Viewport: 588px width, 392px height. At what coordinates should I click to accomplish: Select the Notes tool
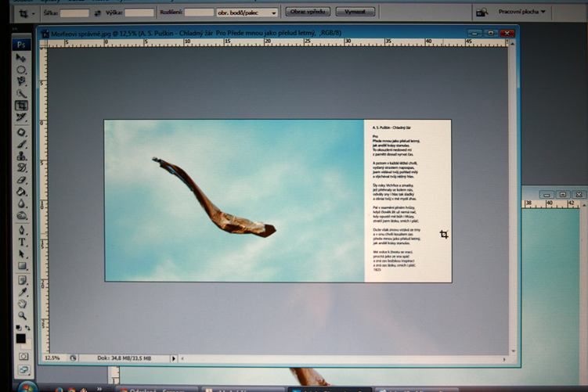coord(21,280)
